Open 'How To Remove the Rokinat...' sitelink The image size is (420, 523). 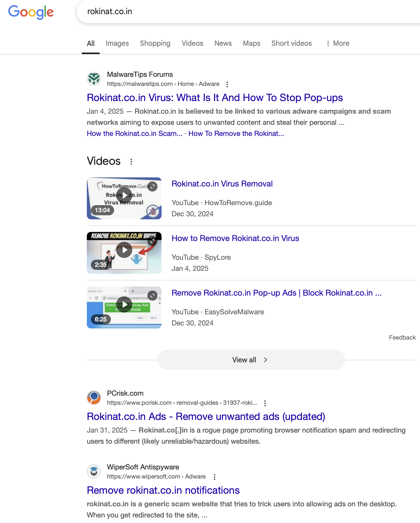click(x=236, y=133)
